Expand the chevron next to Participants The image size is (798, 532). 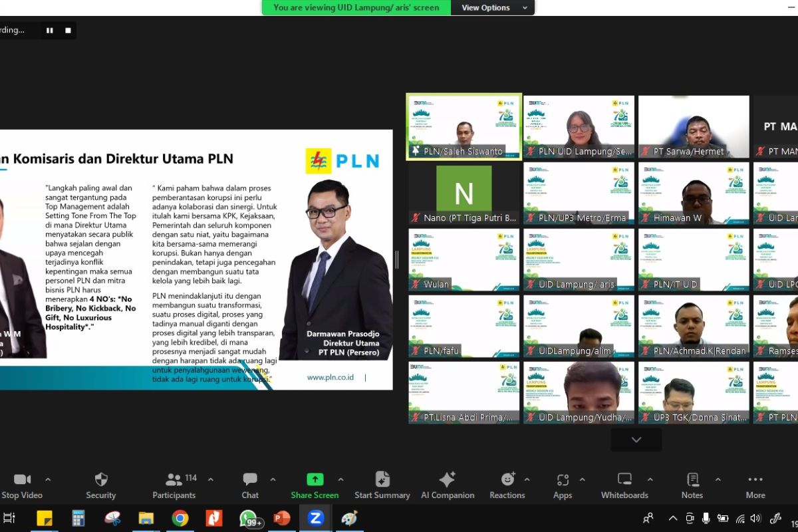tap(211, 479)
